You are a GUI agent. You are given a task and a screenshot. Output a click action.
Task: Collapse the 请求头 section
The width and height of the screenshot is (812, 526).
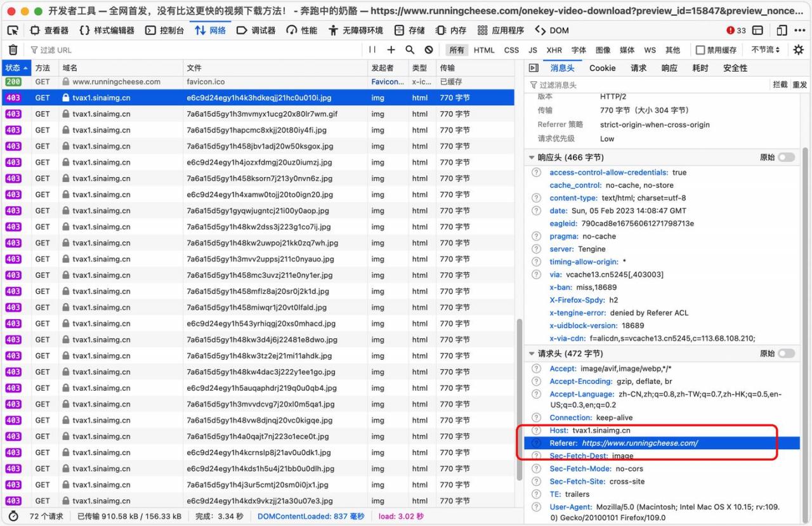[532, 353]
